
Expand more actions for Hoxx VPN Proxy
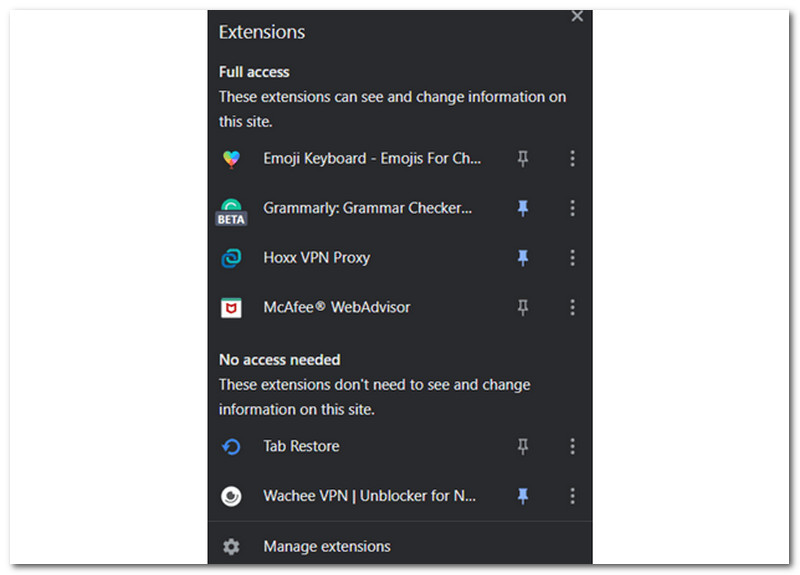(x=572, y=258)
